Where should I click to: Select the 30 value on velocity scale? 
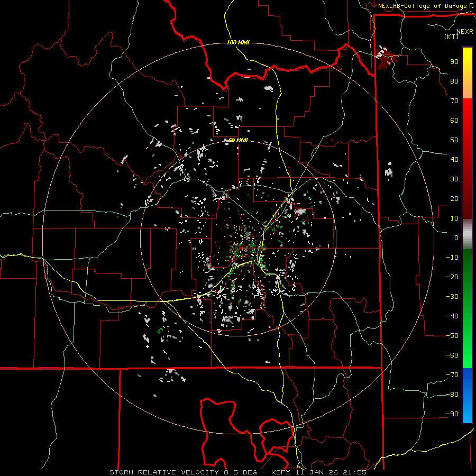(x=454, y=179)
